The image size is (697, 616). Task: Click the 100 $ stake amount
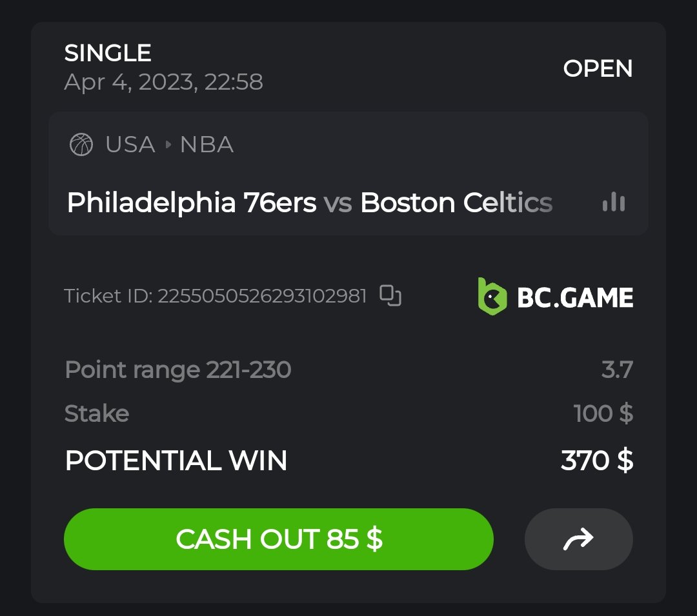tap(603, 413)
